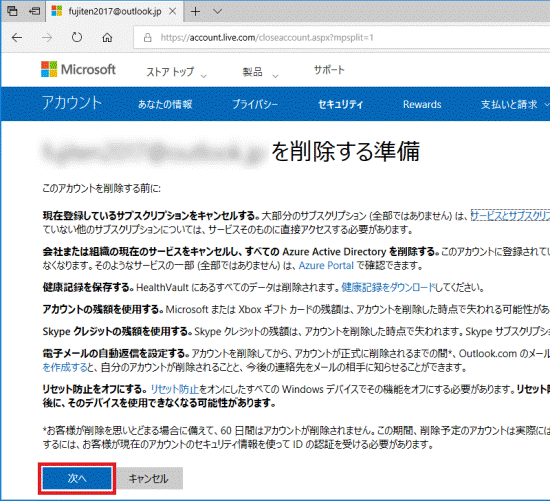Click the キャンセル button
Viewport: 550px width, 501px height.
click(149, 478)
